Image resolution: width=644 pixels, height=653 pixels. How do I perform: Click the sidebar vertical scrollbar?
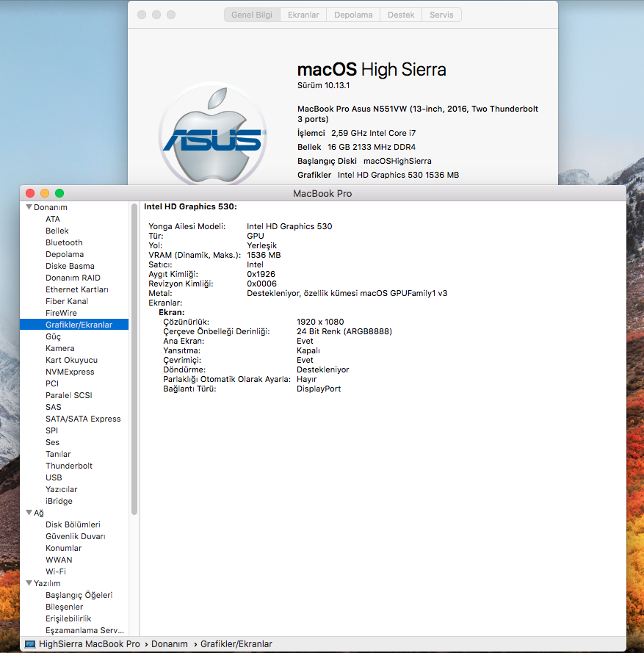(134, 360)
